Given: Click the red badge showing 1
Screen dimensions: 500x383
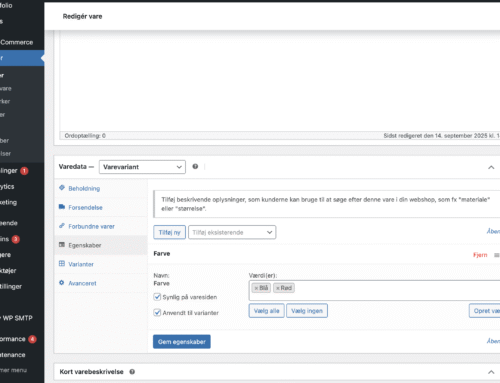Looking at the screenshot, I should click(x=24, y=171).
